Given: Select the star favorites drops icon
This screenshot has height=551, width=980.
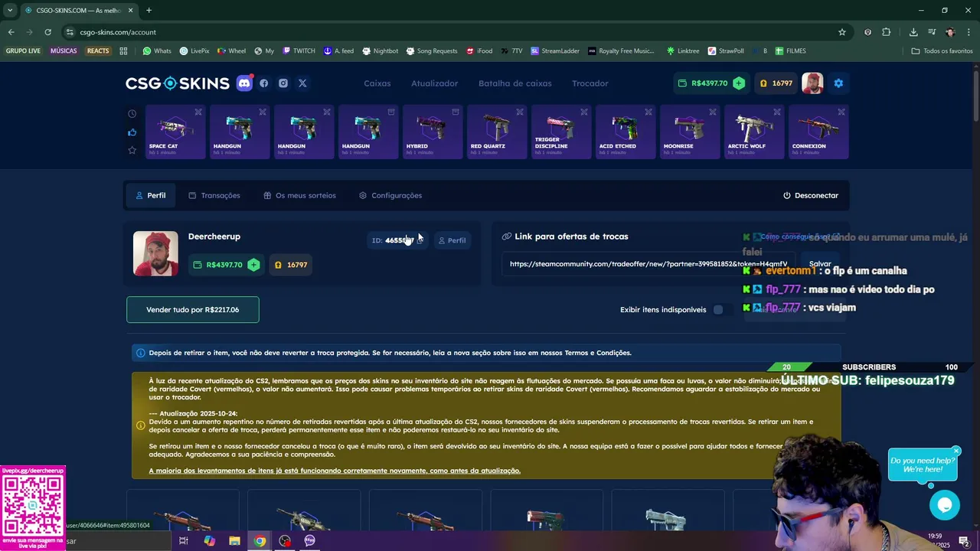Looking at the screenshot, I should point(132,150).
